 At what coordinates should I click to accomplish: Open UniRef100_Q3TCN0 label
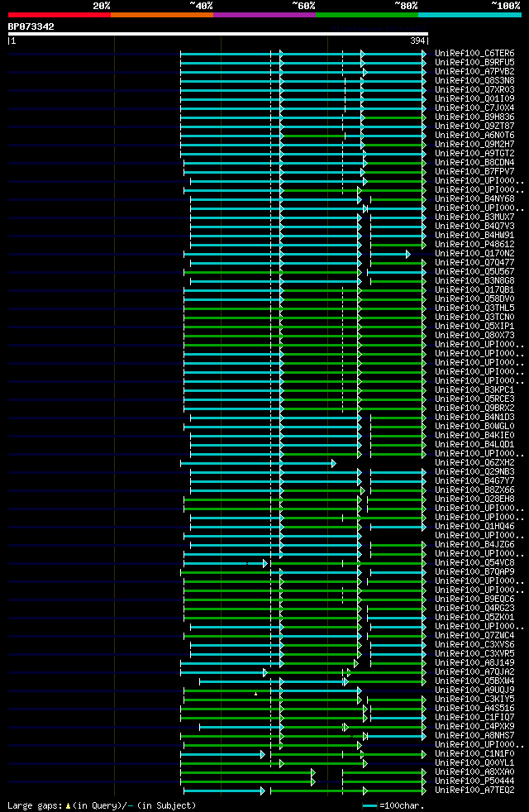click(x=474, y=317)
